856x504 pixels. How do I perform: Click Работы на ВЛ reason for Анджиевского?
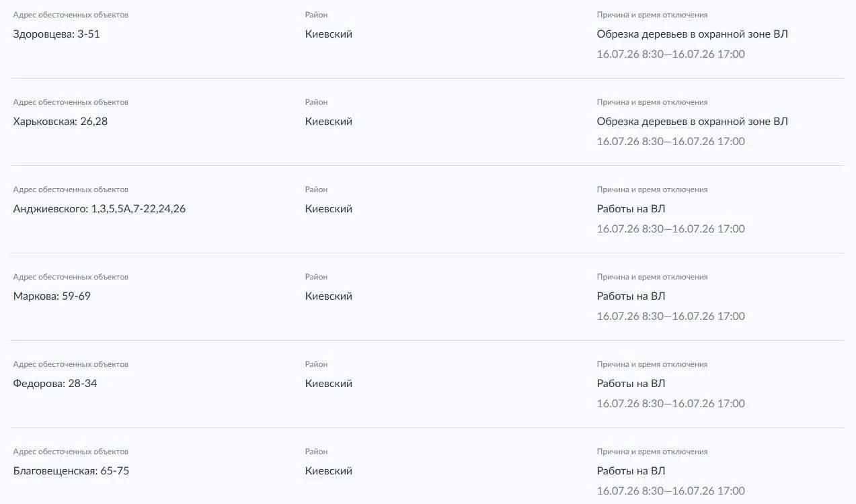click(631, 209)
